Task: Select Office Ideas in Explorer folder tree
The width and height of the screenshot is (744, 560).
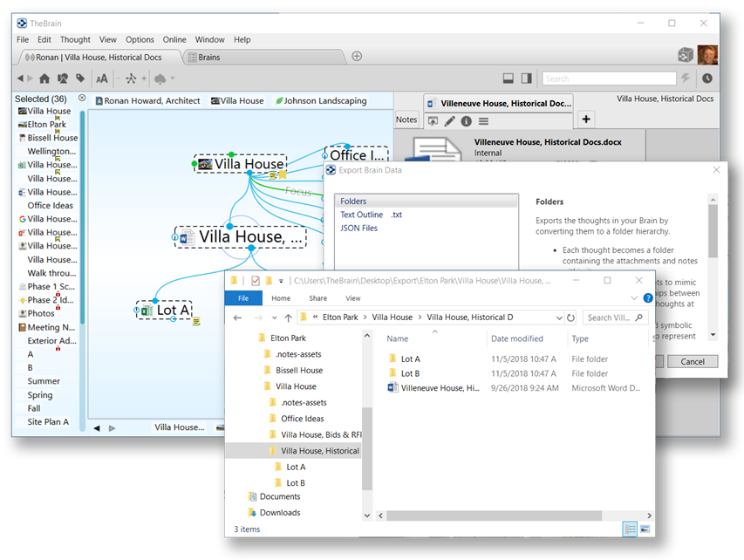Action: click(x=303, y=419)
